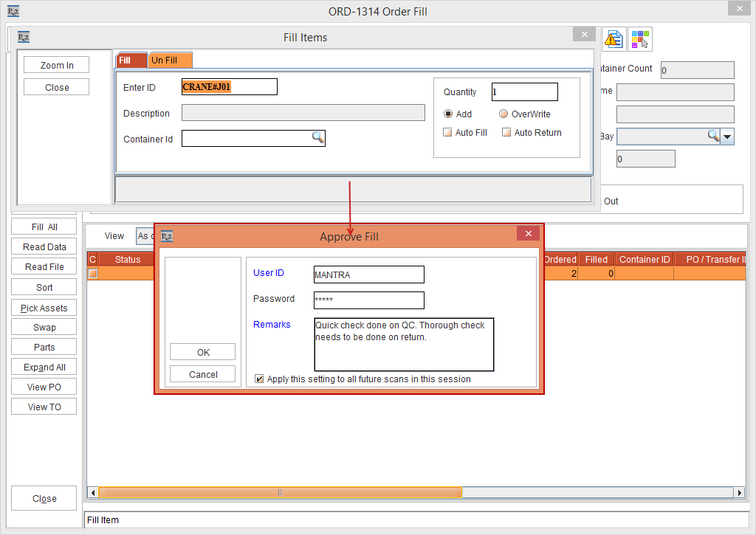Image resolution: width=756 pixels, height=535 pixels.
Task: Open the Bay dropdown arrow
Action: point(727,137)
